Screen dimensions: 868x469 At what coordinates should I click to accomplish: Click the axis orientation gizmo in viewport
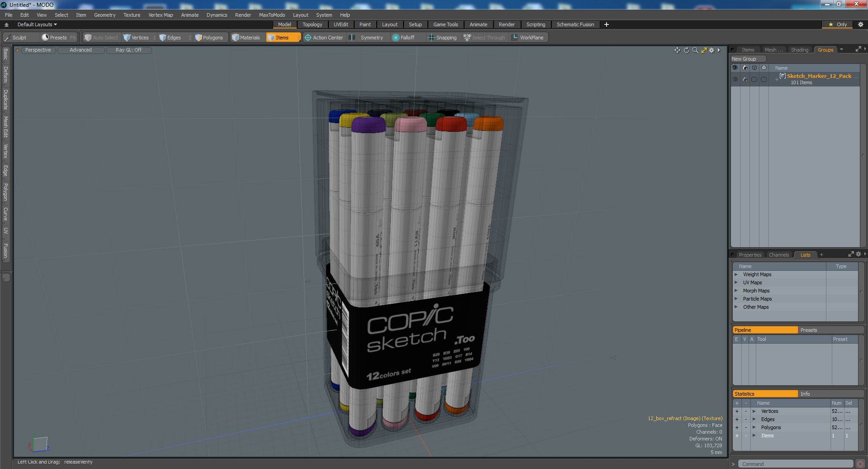click(39, 444)
